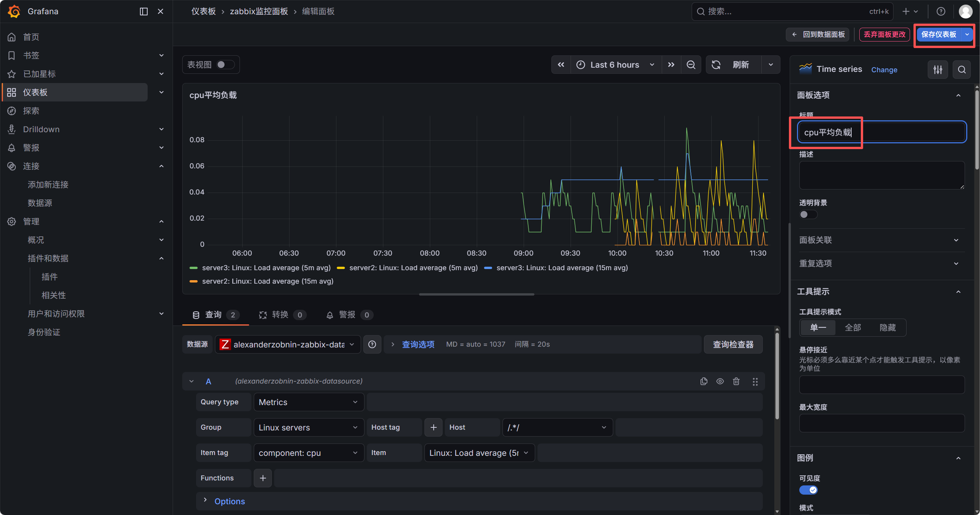
Task: Click the Administration (管理) gear icon
Action: pyautogui.click(x=12, y=221)
